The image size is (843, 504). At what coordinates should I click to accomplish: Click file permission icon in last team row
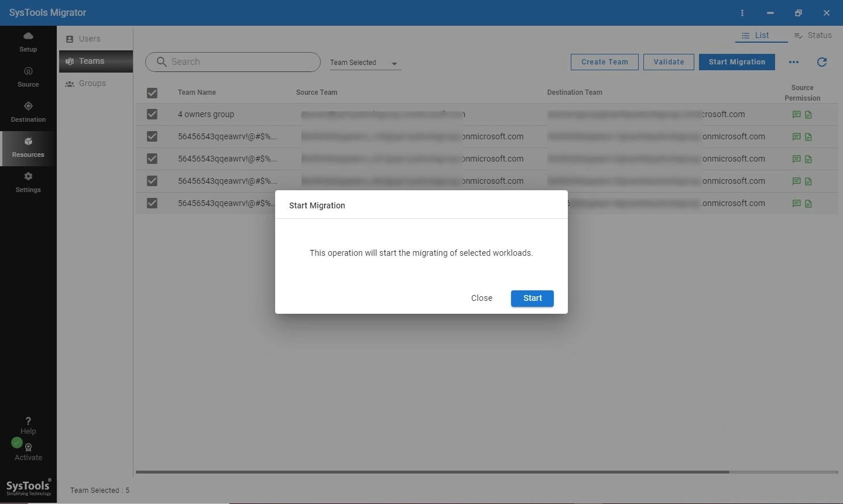(808, 204)
